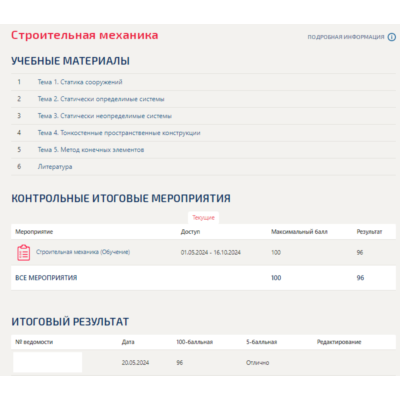Open the Литература materials row
The width and height of the screenshot is (400, 400).
pyautogui.click(x=203, y=167)
